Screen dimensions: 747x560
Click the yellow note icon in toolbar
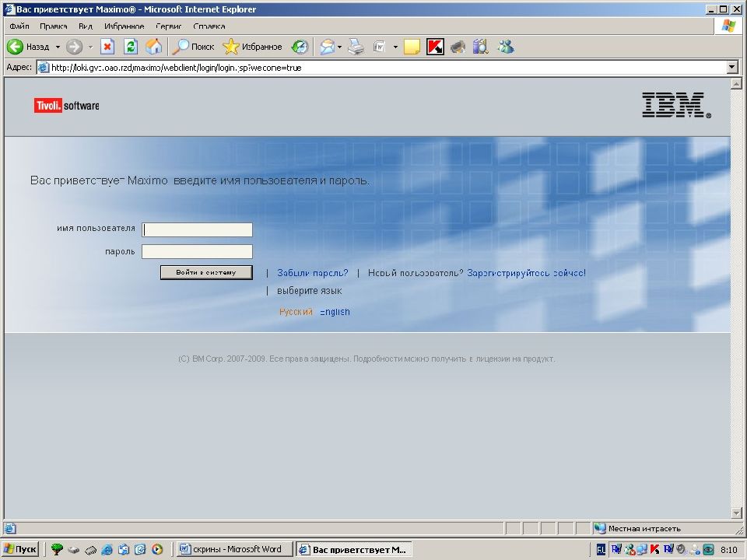412,47
